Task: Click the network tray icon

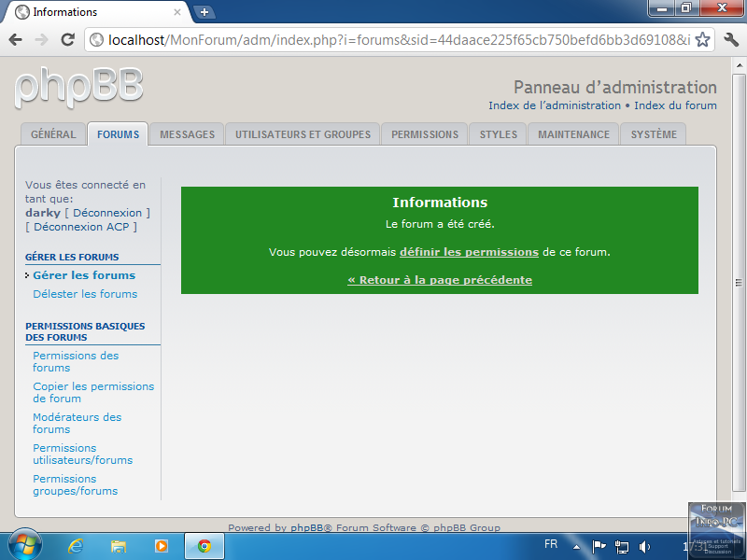Action: click(622, 547)
